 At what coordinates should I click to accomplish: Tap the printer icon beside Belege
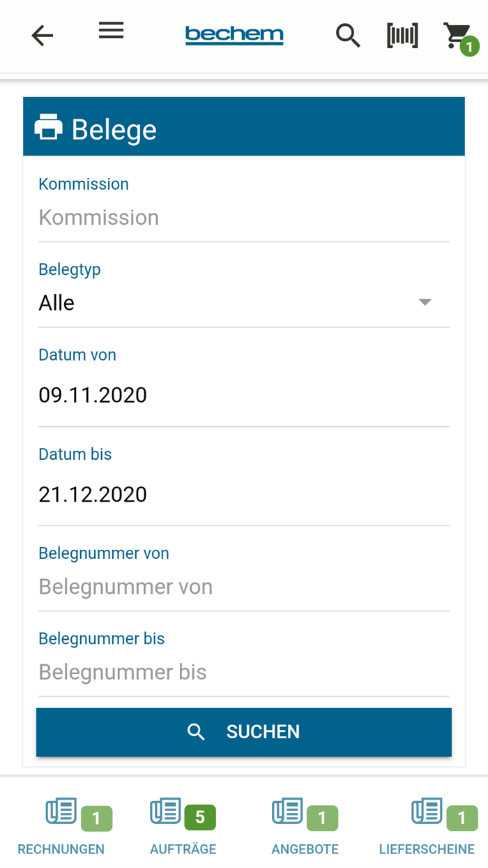click(x=48, y=128)
